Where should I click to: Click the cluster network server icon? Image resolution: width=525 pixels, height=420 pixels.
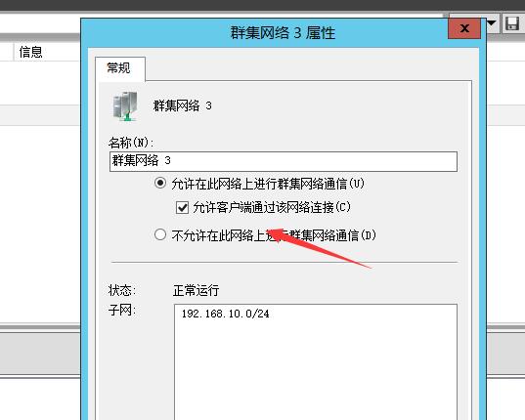pos(125,106)
